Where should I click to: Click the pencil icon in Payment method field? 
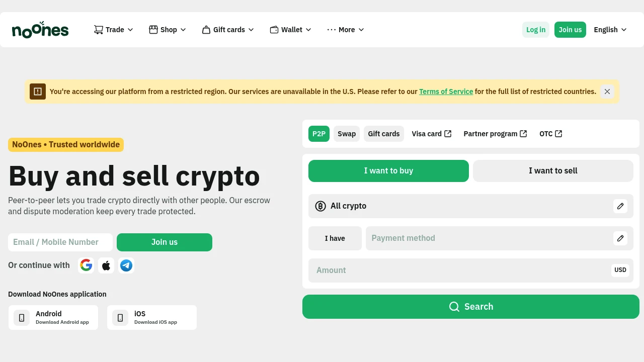pyautogui.click(x=620, y=238)
